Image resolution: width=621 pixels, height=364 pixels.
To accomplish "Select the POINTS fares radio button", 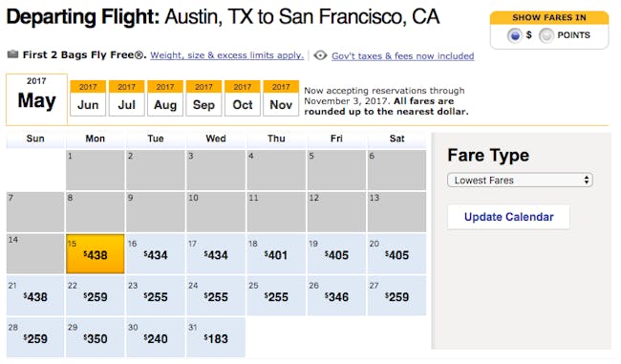I will point(546,35).
